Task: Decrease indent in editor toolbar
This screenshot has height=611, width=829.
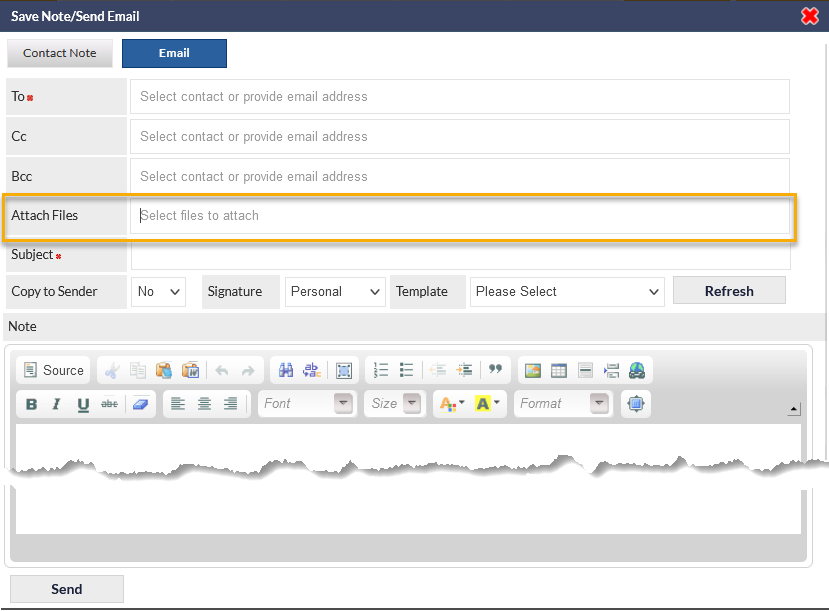Action: click(438, 371)
